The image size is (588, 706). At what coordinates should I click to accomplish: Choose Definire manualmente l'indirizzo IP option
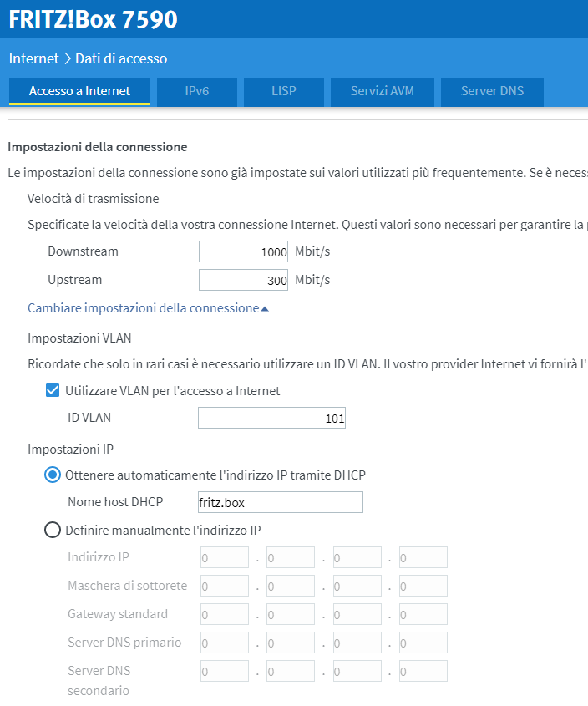[53, 530]
